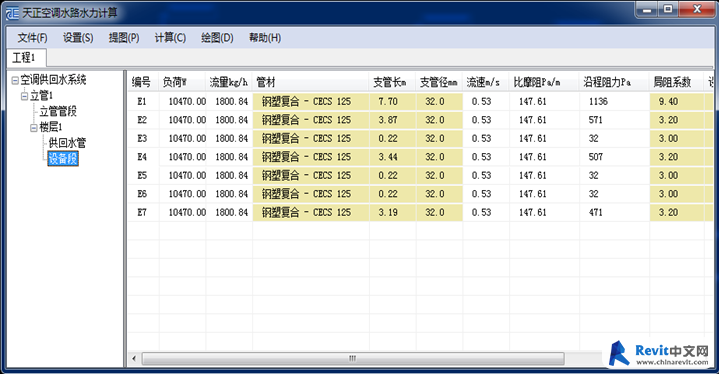Edit E1 branch diameter 32.0
The height and width of the screenshot is (374, 719).
click(439, 102)
